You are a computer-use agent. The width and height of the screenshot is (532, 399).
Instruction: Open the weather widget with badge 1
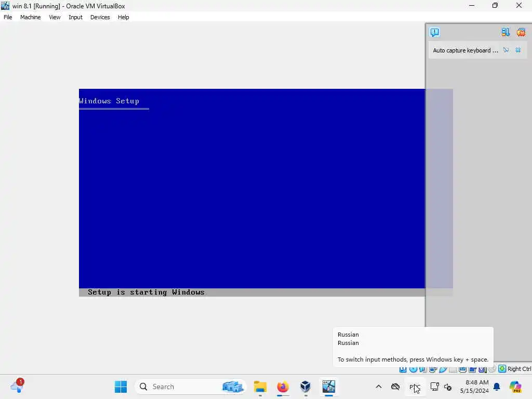coord(17,386)
